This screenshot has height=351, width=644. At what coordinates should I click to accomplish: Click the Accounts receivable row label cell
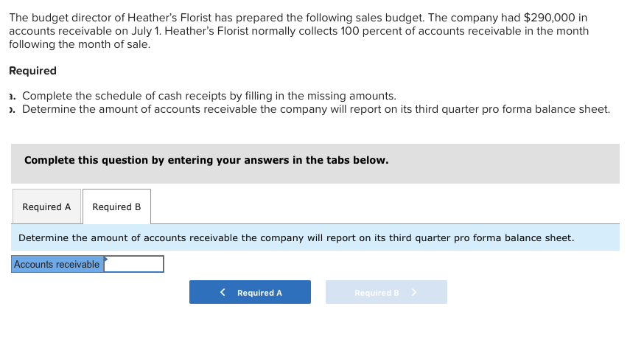(x=57, y=264)
